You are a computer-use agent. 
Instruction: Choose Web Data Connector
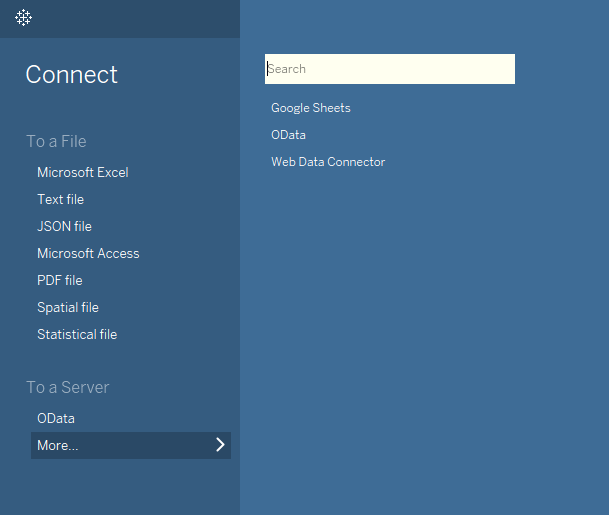click(328, 162)
